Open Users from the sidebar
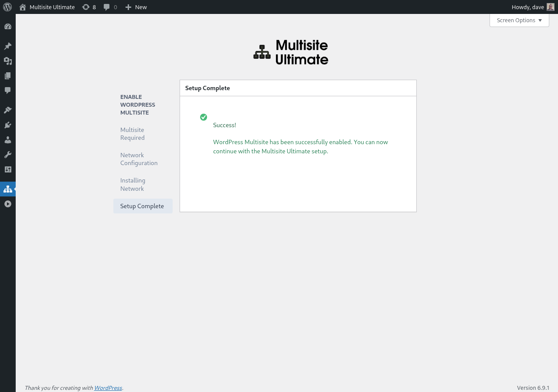558x392 pixels. pyautogui.click(x=8, y=140)
